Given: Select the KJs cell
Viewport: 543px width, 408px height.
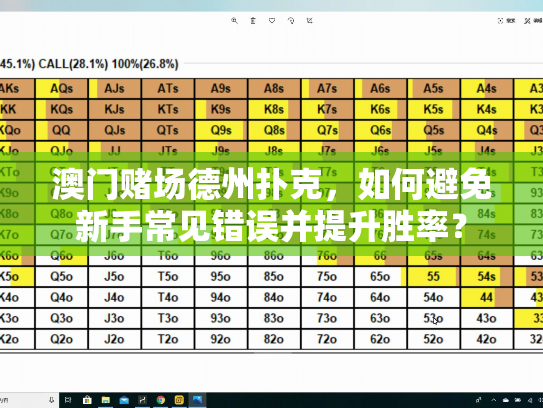Looking at the screenshot, I should 115,109.
